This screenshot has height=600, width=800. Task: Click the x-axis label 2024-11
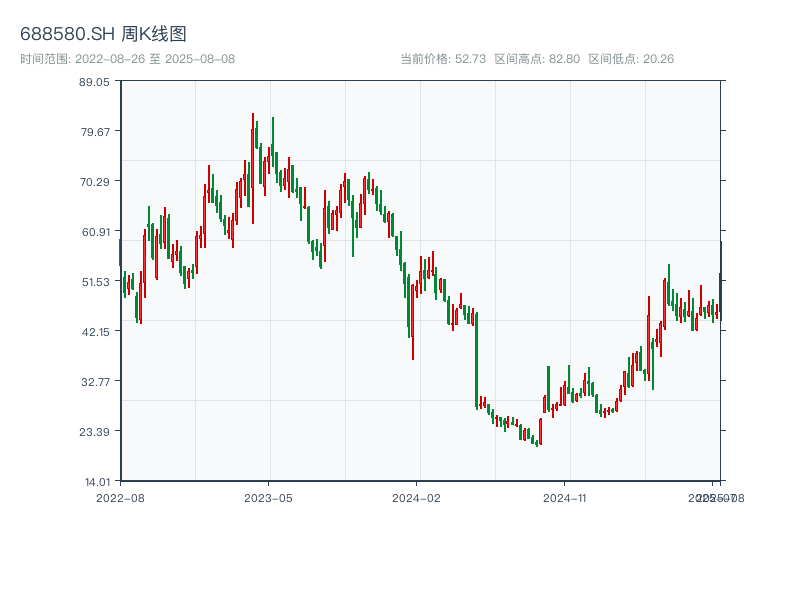[x=564, y=498]
